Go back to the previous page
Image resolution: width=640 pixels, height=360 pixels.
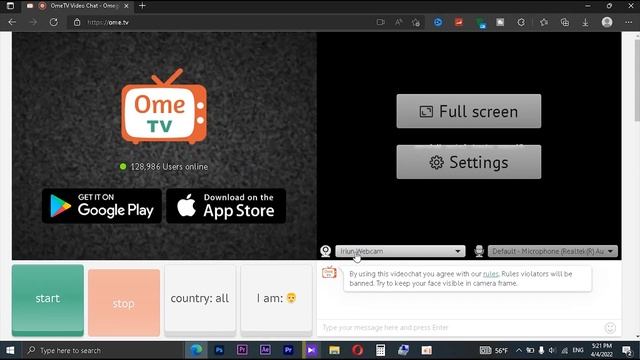point(12,22)
